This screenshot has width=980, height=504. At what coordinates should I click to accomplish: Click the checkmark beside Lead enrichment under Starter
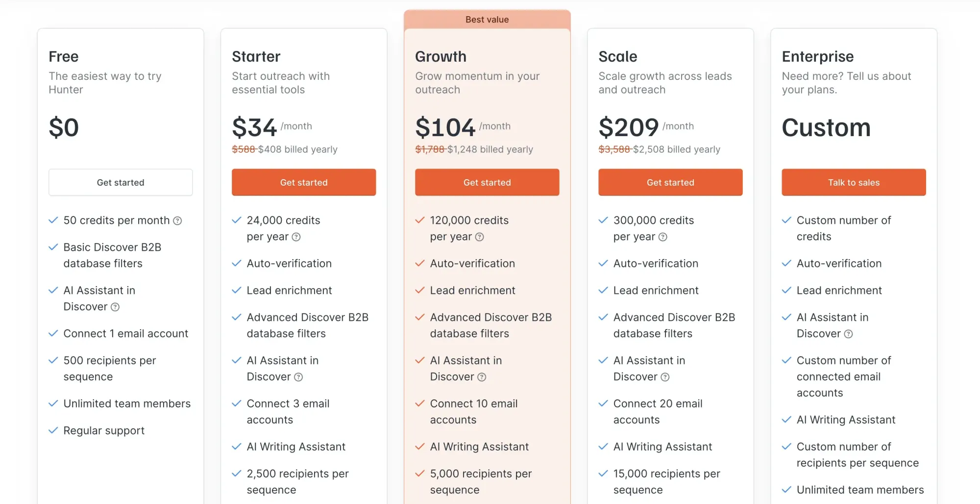[236, 290]
